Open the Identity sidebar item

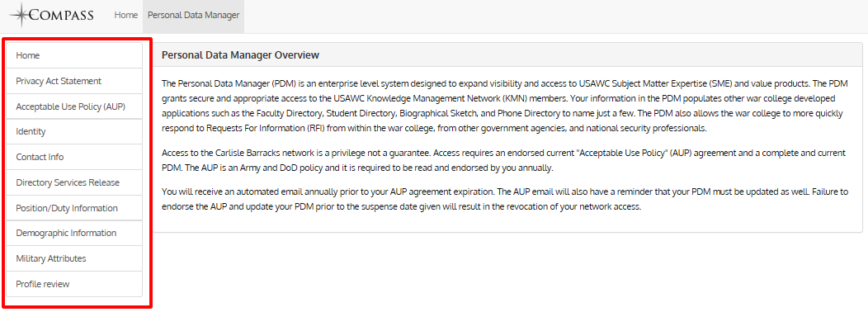tap(74, 132)
